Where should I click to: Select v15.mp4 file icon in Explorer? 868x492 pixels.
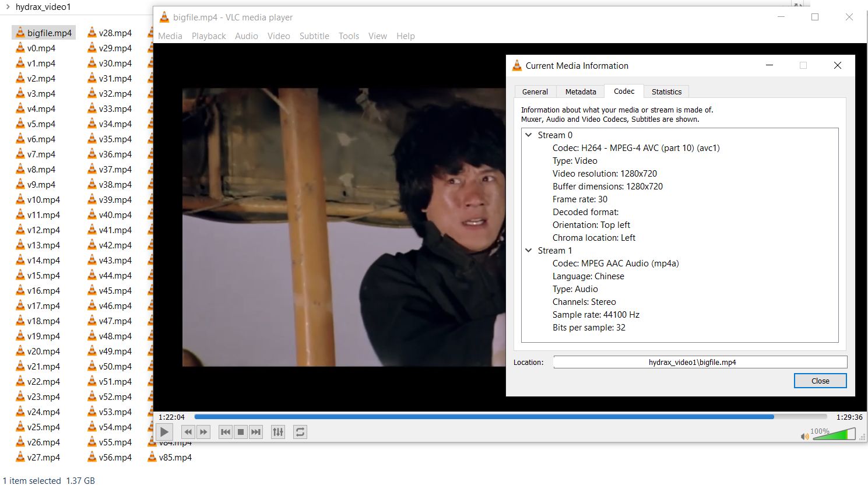tap(20, 275)
